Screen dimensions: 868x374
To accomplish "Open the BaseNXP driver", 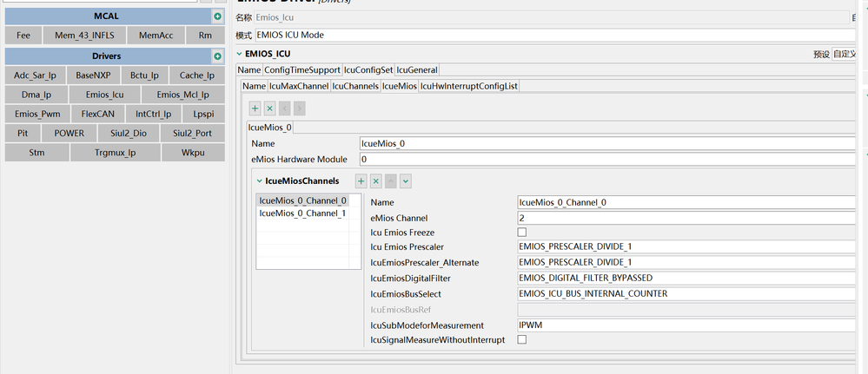I will (x=93, y=75).
